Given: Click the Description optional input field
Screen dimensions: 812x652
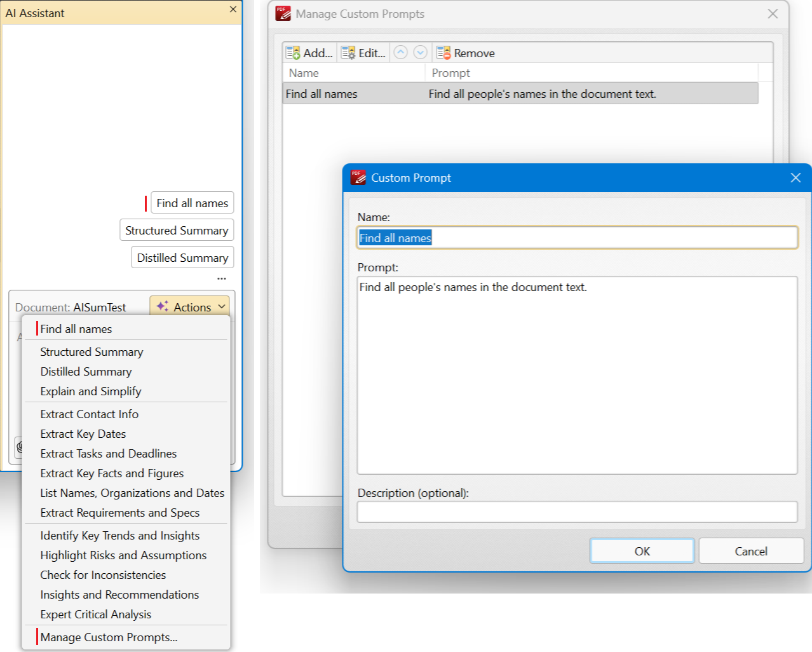Looking at the screenshot, I should pyautogui.click(x=577, y=512).
